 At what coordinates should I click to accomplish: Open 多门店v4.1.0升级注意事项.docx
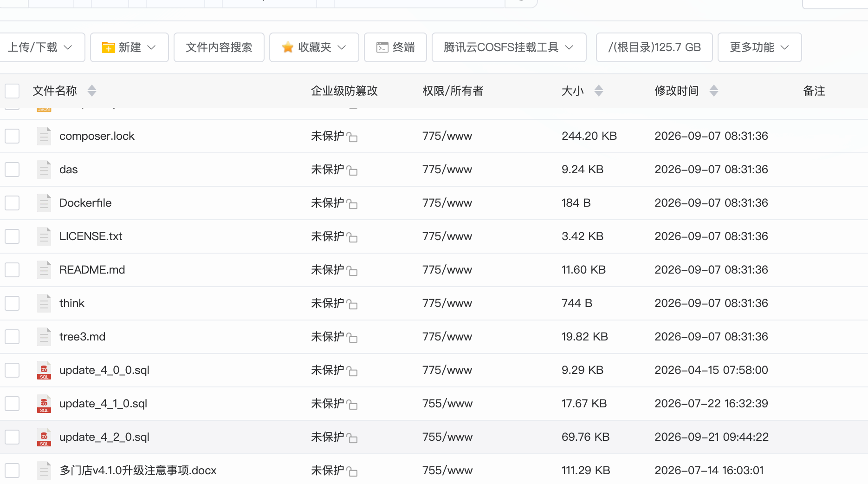pyautogui.click(x=138, y=471)
